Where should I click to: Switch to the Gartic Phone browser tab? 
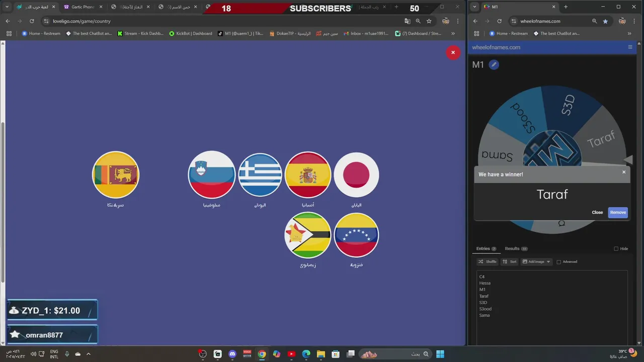83,7
